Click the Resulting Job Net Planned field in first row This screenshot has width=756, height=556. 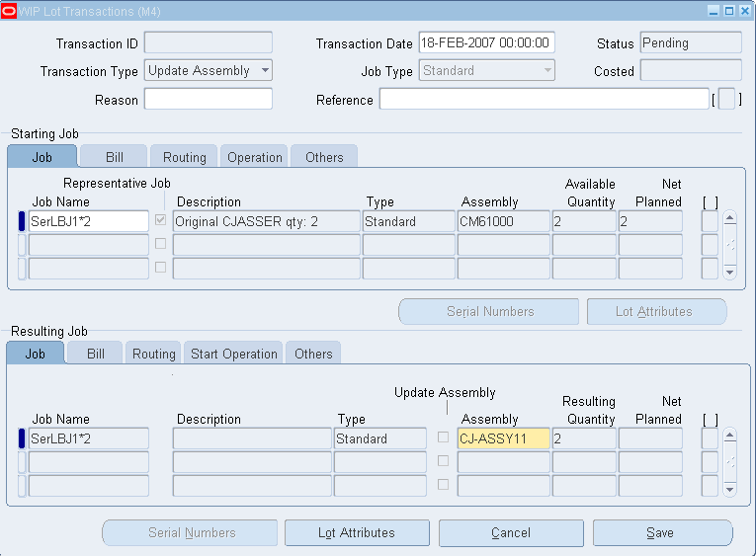pos(650,438)
